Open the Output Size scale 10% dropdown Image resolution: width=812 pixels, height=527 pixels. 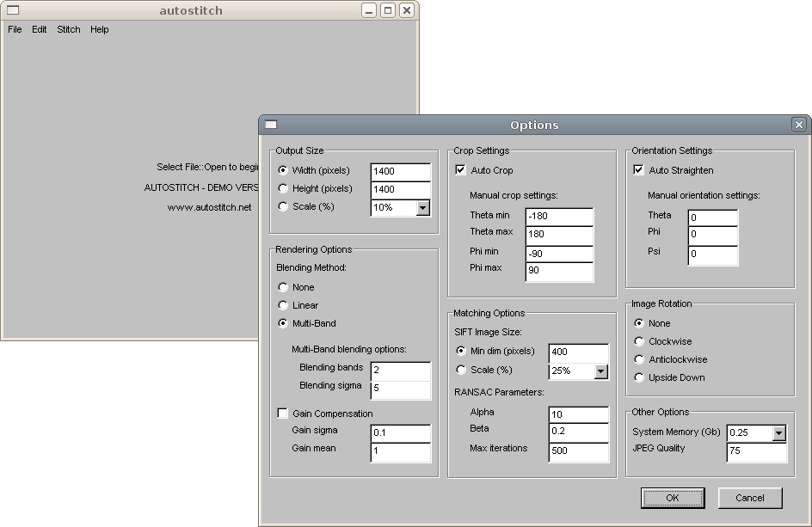click(x=422, y=208)
